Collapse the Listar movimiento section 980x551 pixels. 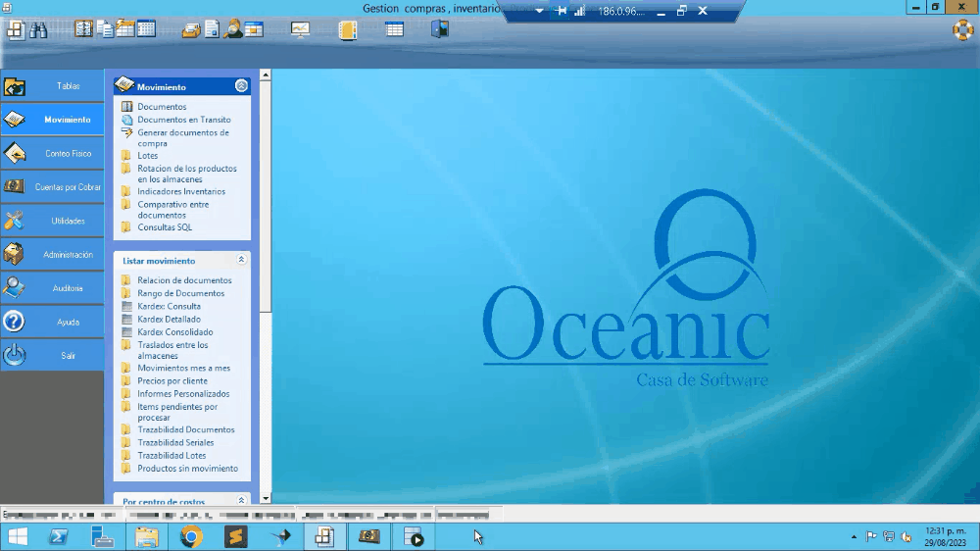241,260
